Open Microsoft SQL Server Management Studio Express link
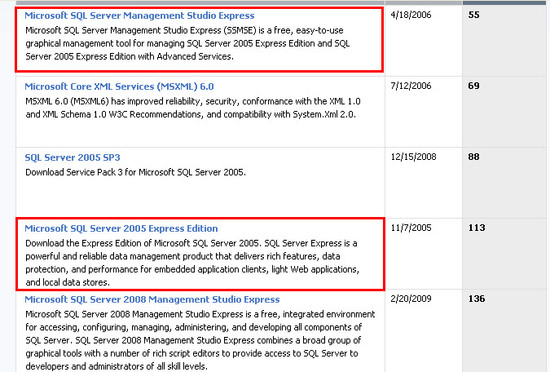The height and width of the screenshot is (372, 550). tap(139, 16)
